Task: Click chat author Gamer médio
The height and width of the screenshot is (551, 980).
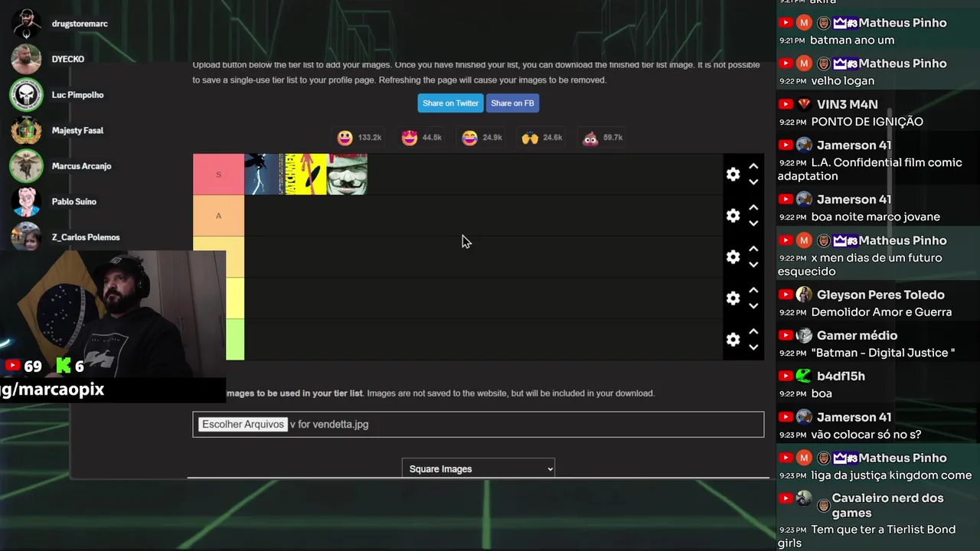Action: click(857, 335)
